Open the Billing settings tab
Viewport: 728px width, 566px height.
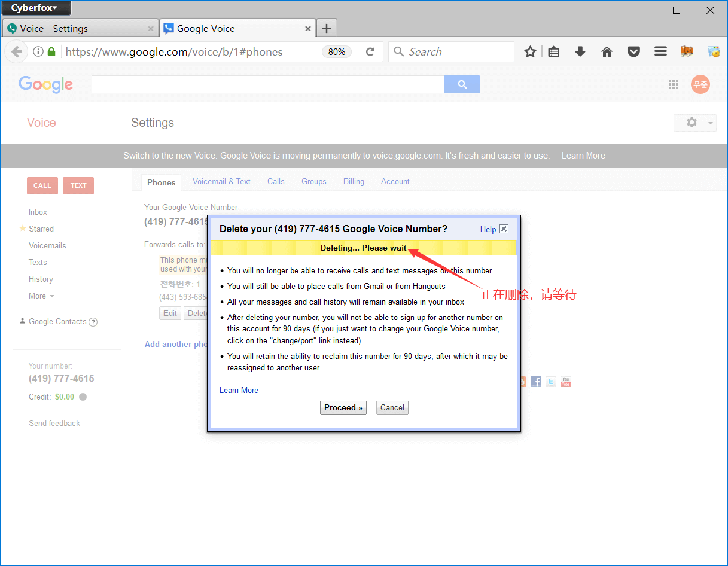tap(354, 181)
